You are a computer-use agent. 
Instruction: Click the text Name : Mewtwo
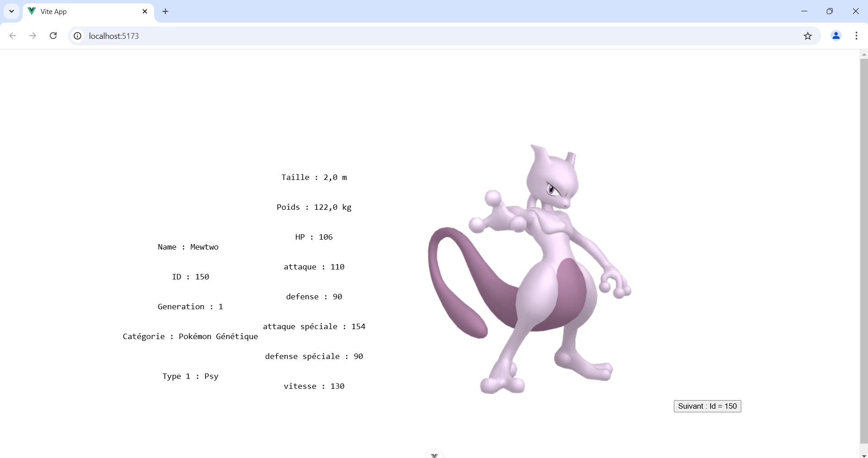pyautogui.click(x=188, y=247)
